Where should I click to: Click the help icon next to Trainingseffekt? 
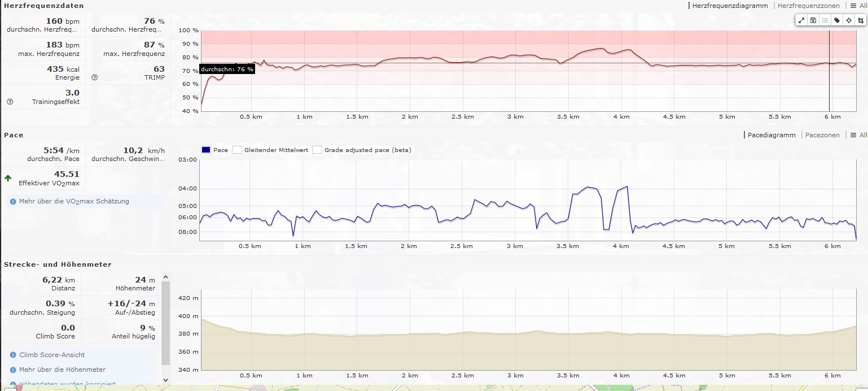[x=10, y=102]
